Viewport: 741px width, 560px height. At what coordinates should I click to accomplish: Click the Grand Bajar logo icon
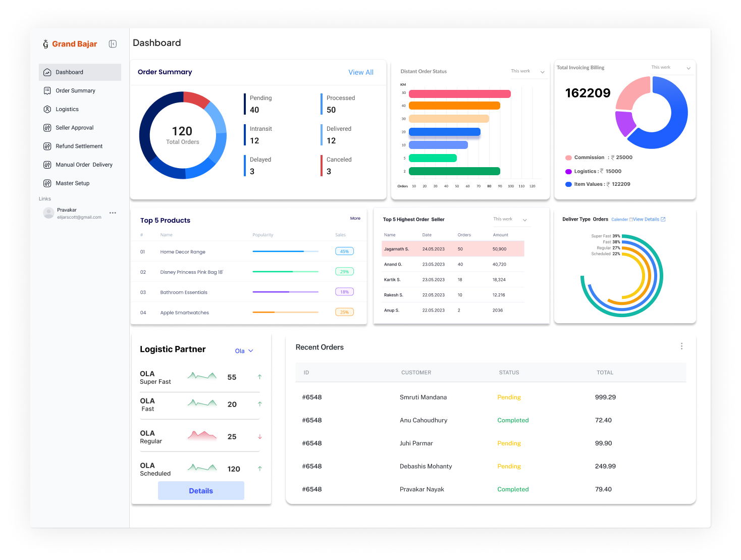coord(45,44)
